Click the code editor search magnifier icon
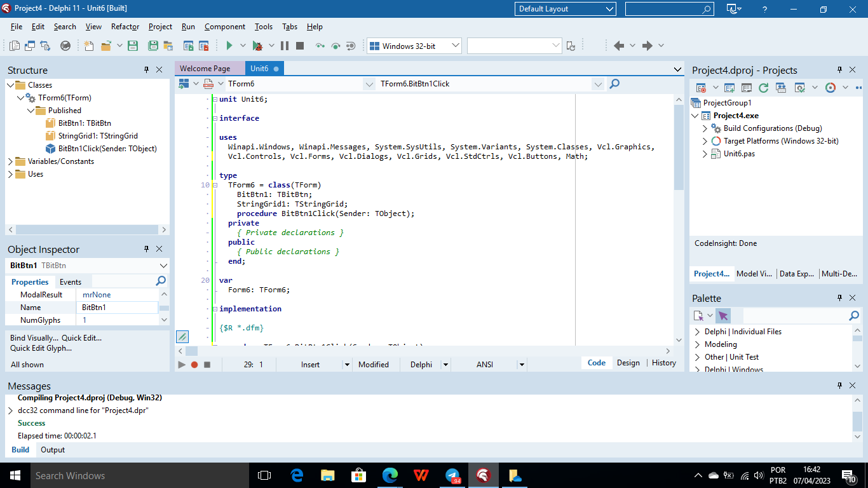868x488 pixels. point(614,84)
